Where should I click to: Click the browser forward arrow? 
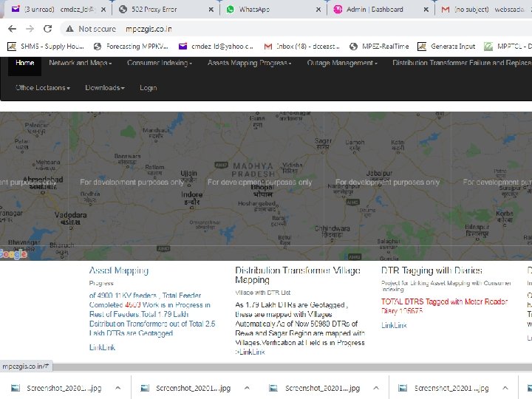30,29
